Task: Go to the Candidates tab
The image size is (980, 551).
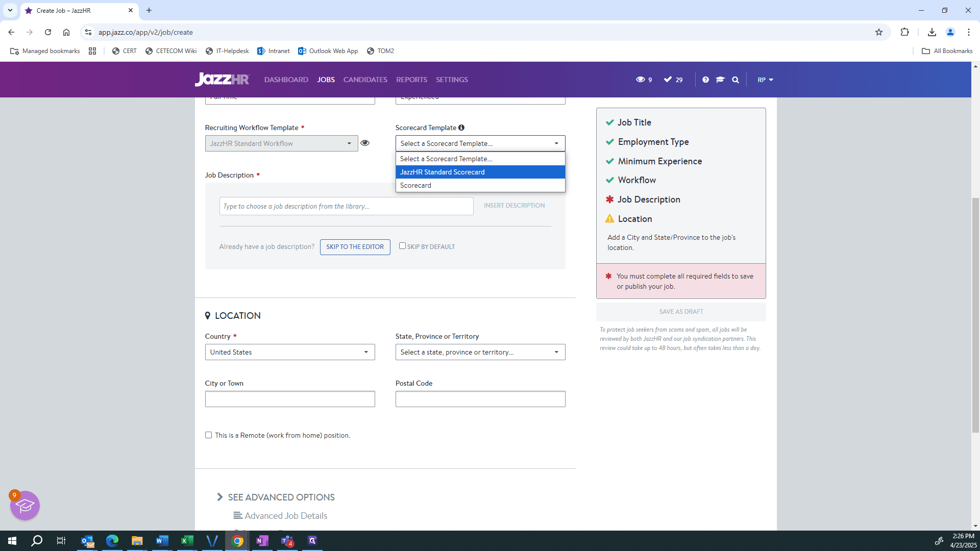Action: coord(365,80)
